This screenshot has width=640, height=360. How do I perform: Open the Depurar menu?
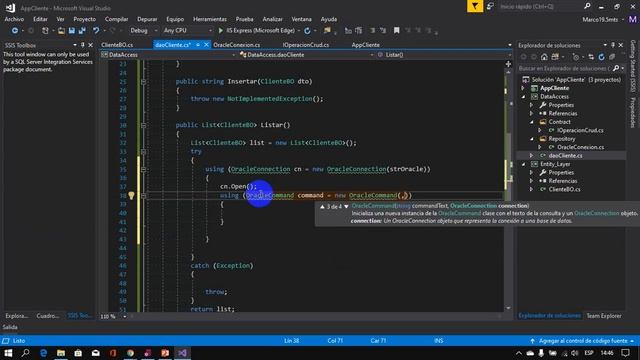pos(147,19)
